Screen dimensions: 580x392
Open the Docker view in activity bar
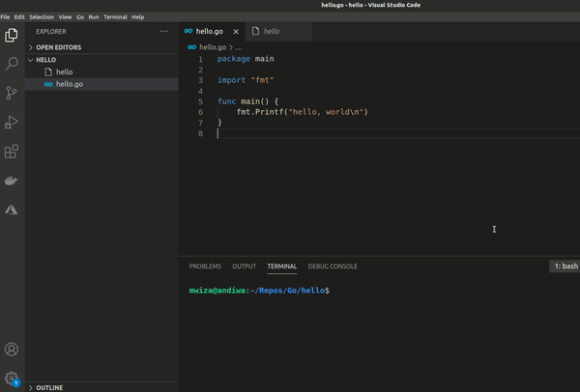12,181
